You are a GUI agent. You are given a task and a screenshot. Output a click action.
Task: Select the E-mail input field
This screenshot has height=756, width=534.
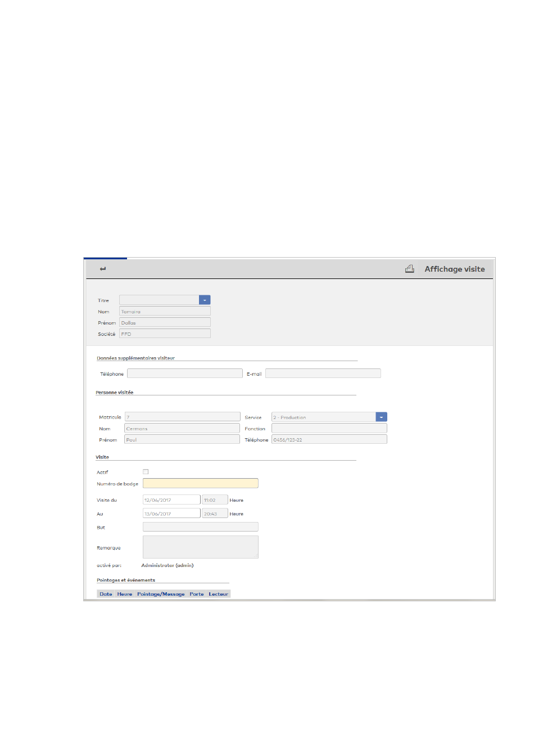(x=323, y=373)
